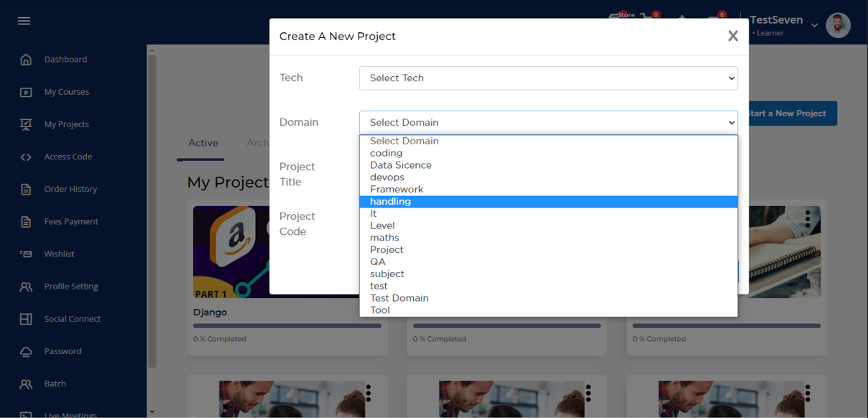Click the My Courses play icon
The image size is (868, 418).
[26, 92]
